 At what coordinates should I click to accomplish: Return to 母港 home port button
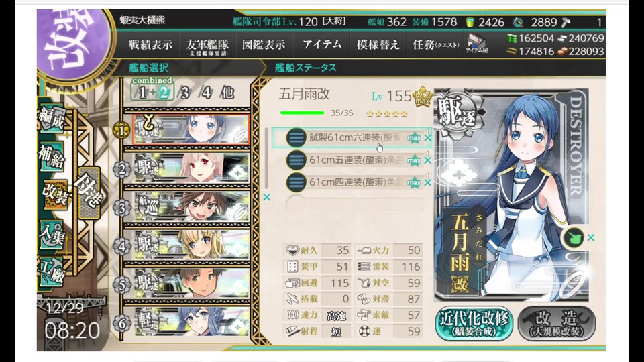[x=89, y=193]
